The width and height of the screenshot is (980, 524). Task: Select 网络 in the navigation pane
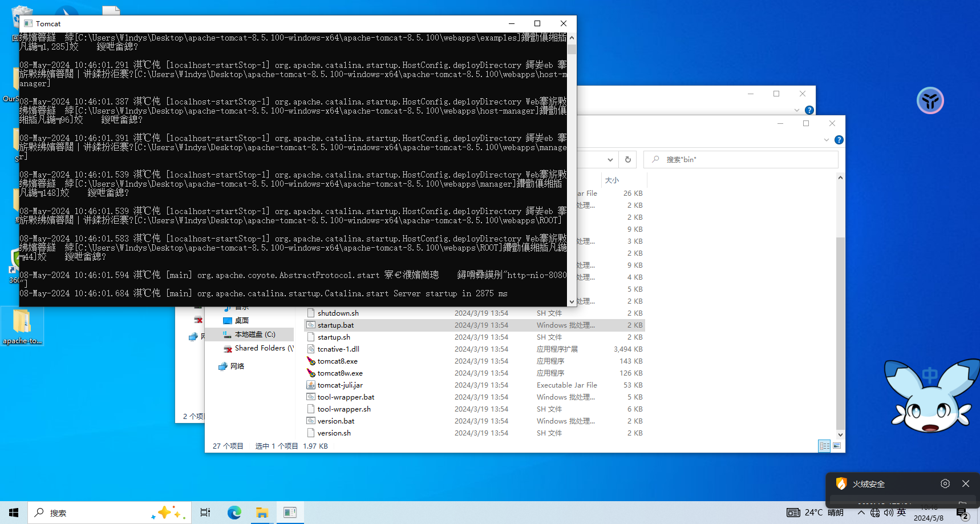coord(237,366)
